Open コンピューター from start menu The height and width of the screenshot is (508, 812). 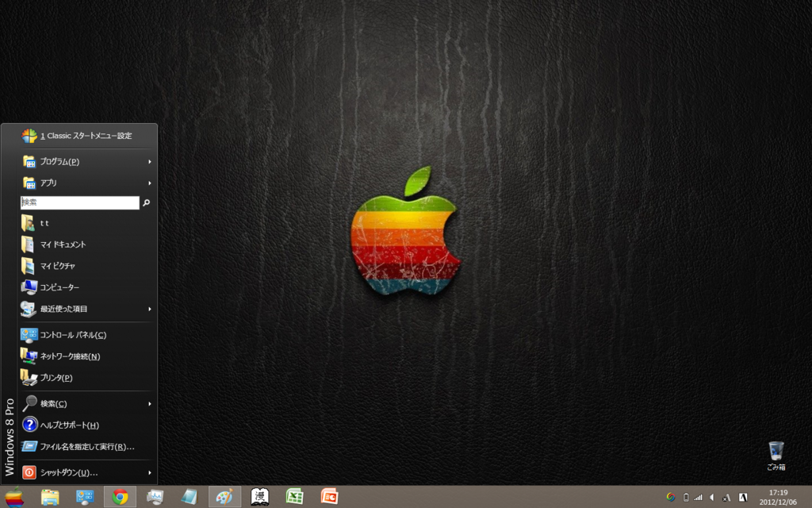point(86,287)
